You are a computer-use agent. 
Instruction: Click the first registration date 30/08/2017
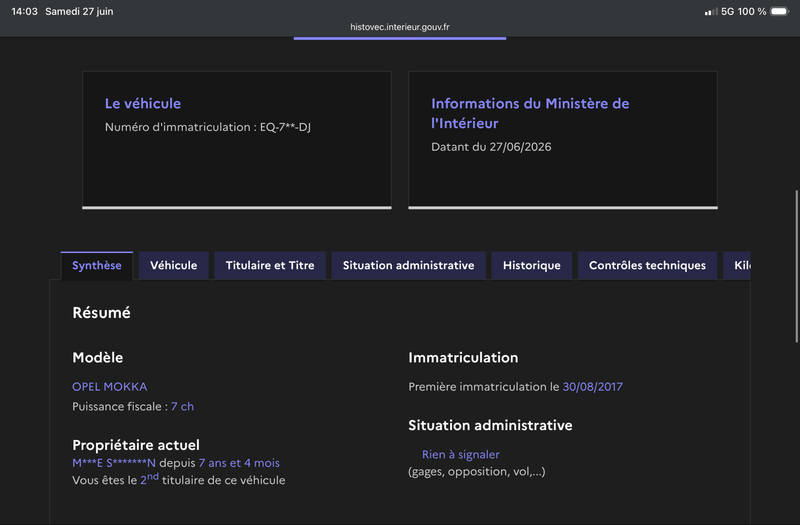coord(592,387)
